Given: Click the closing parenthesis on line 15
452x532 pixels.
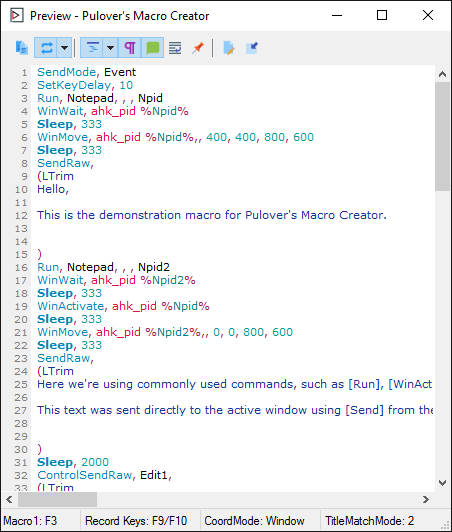Looking at the screenshot, I should coord(39,254).
